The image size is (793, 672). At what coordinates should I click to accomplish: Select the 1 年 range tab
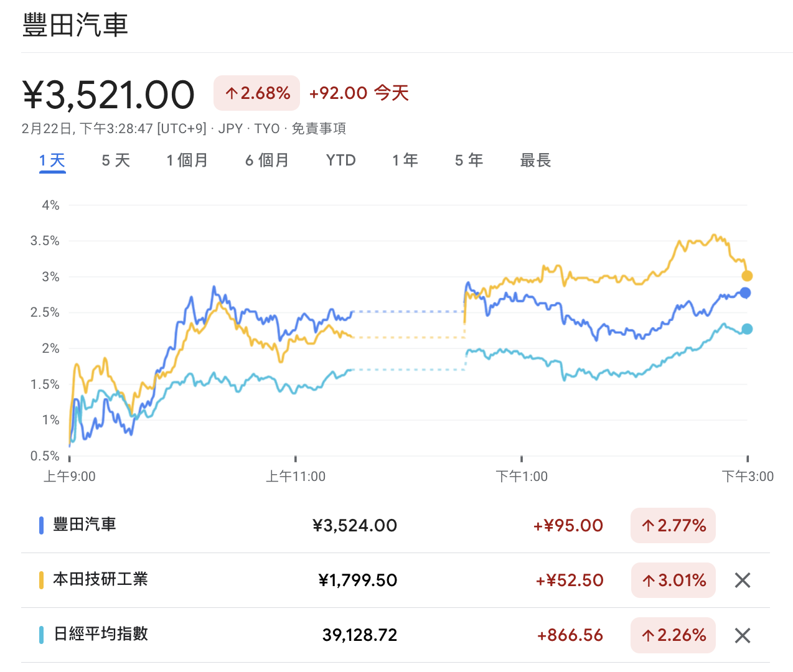tap(405, 161)
